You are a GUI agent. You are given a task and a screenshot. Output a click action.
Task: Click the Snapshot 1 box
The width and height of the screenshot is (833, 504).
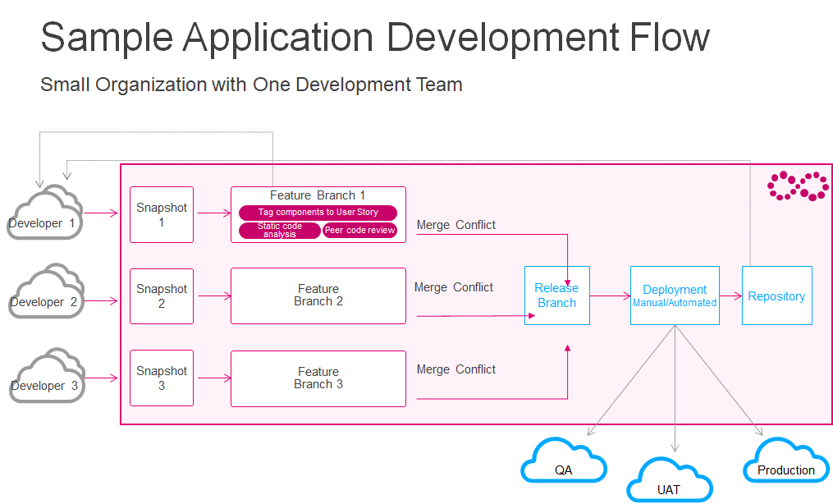[162, 214]
